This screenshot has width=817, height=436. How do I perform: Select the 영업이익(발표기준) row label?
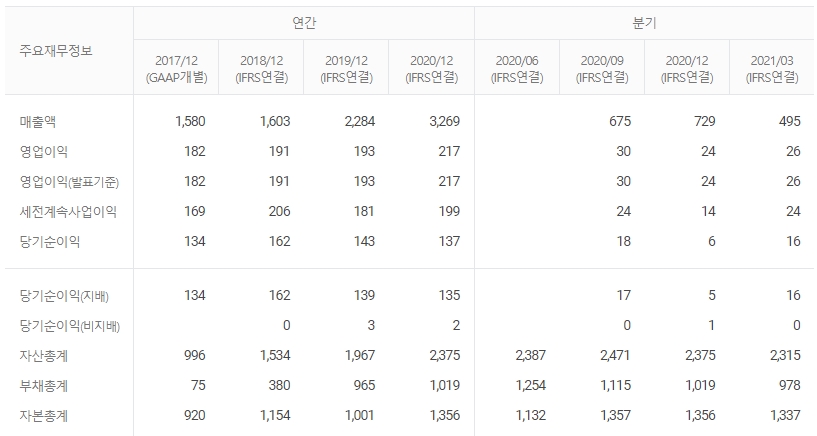[x=69, y=182]
